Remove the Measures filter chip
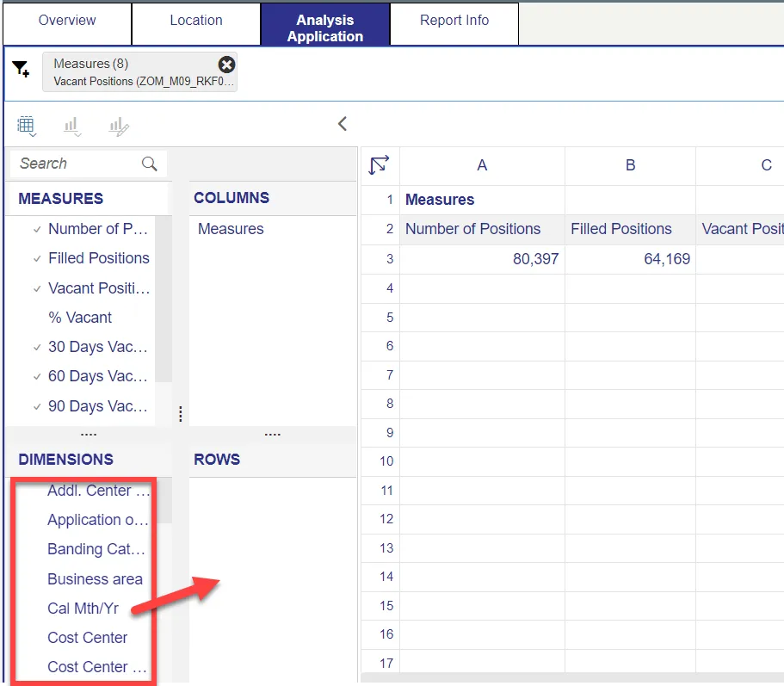Image resolution: width=784 pixels, height=686 pixels. point(226,65)
